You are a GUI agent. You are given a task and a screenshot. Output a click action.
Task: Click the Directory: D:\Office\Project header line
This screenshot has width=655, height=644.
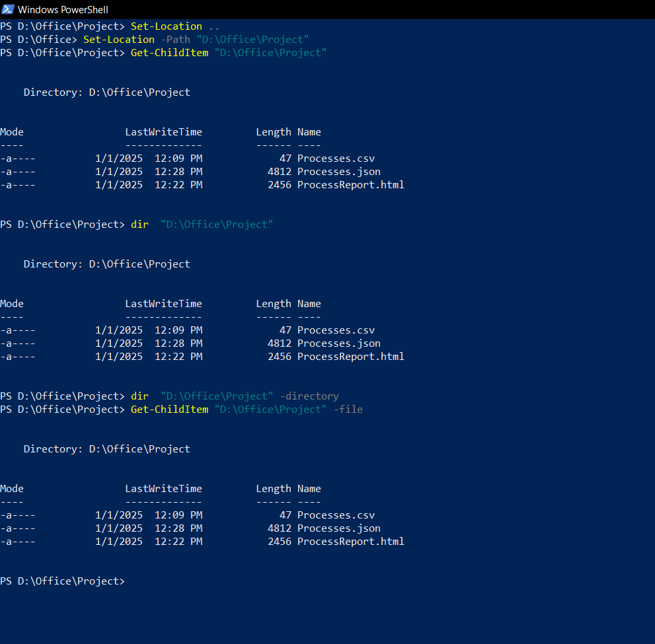106,92
